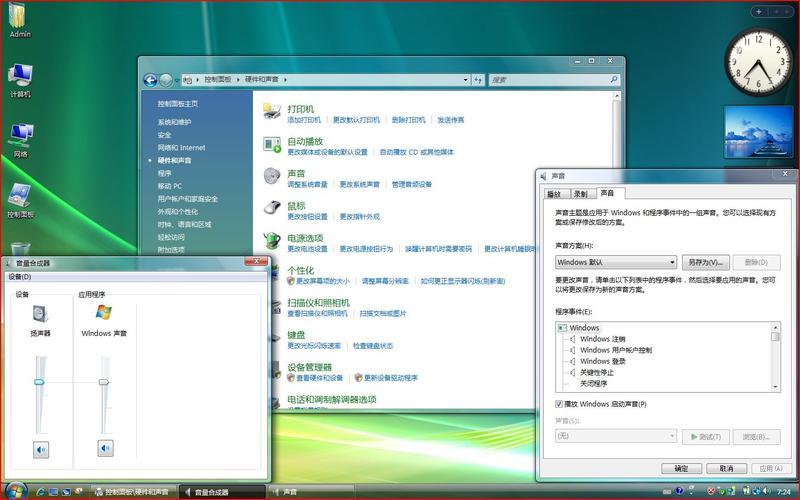Click 取消 in Sound dialog
This screenshot has height=500, width=800.
coord(727,468)
